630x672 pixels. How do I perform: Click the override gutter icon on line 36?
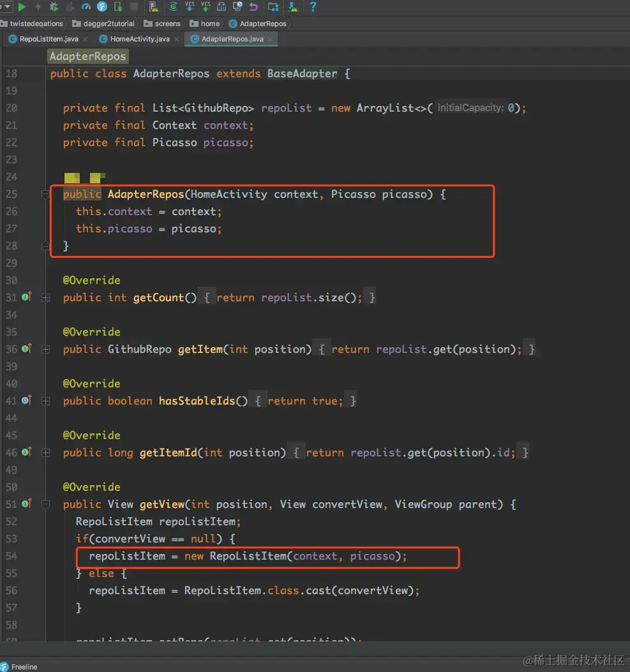[27, 348]
